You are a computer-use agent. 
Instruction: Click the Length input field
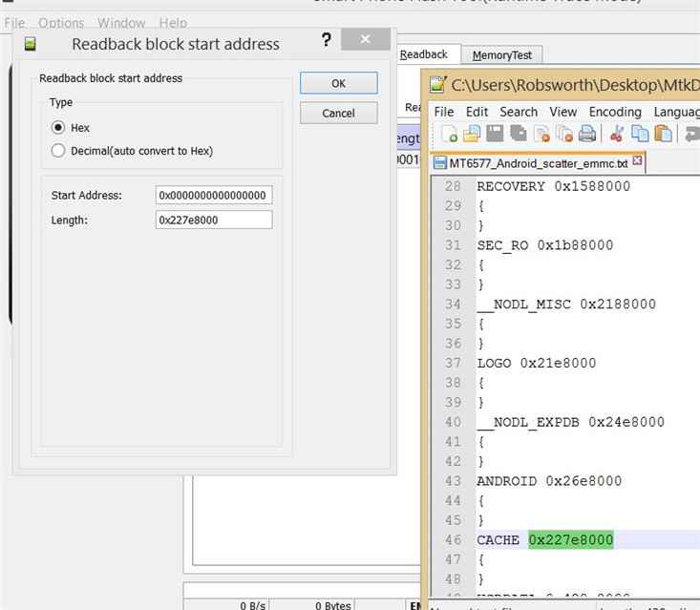coord(214,220)
